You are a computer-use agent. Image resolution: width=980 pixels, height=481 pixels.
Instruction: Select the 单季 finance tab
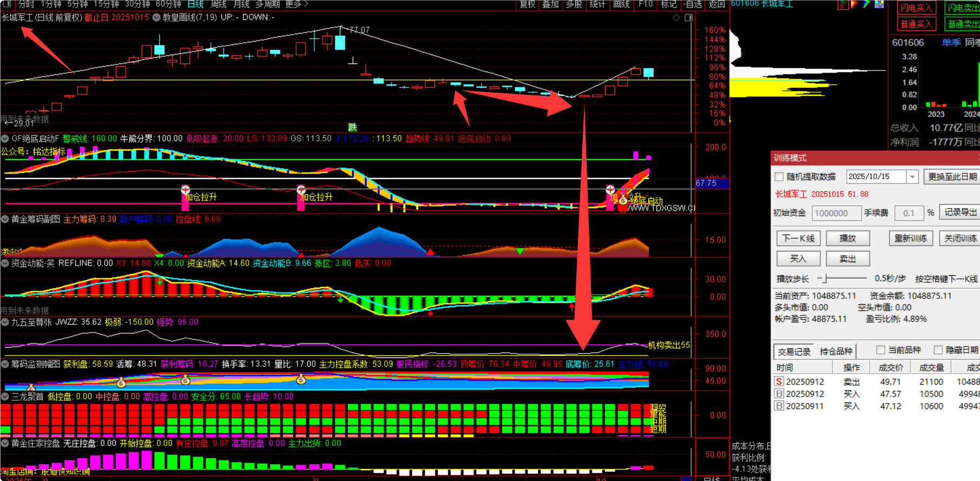(951, 43)
